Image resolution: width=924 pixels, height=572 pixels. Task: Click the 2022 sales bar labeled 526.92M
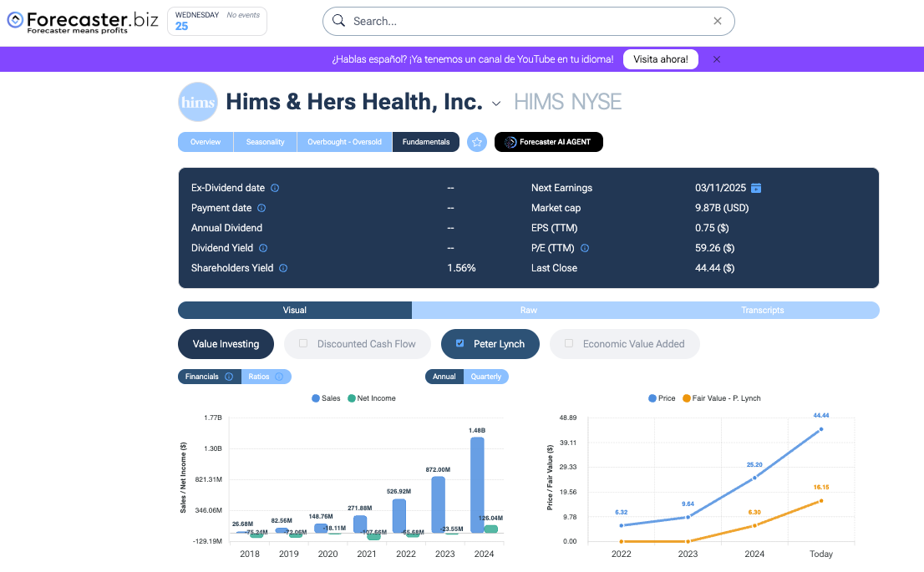[x=399, y=516]
